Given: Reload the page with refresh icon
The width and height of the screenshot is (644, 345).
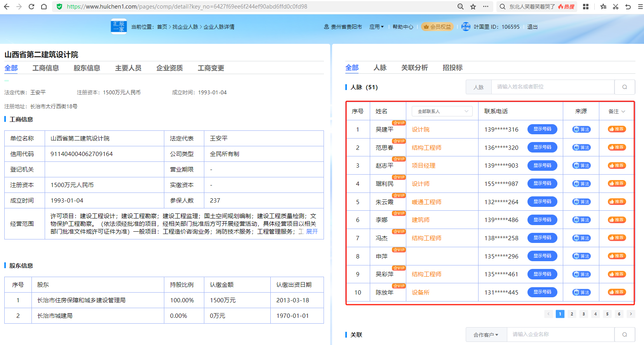Looking at the screenshot, I should click(31, 7).
